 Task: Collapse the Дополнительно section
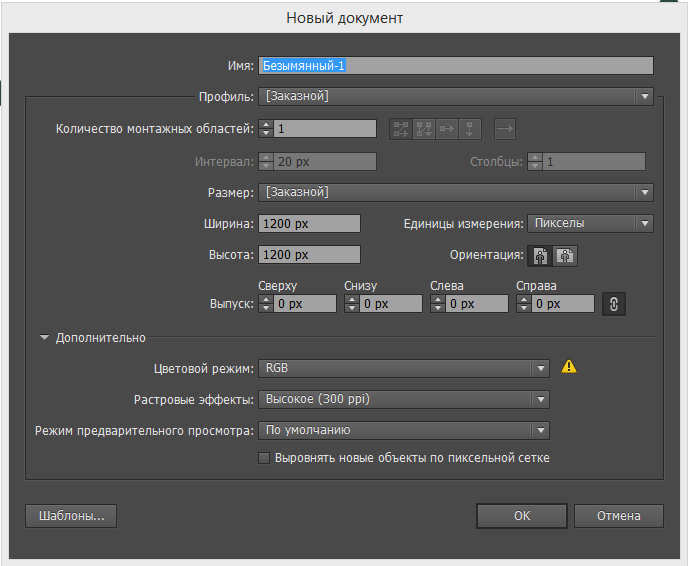pos(44,337)
